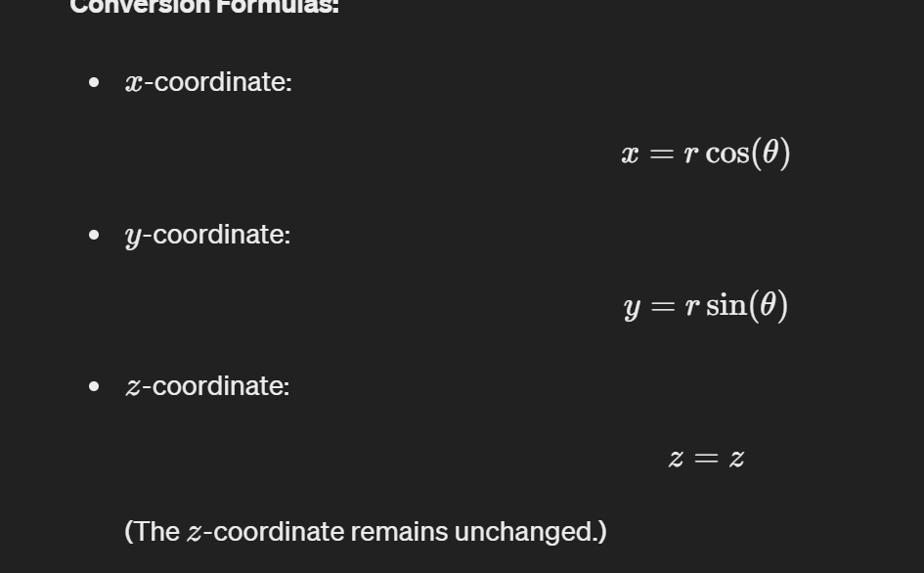Click italic z in the parenthetical note
924x573 pixels.
point(194,533)
